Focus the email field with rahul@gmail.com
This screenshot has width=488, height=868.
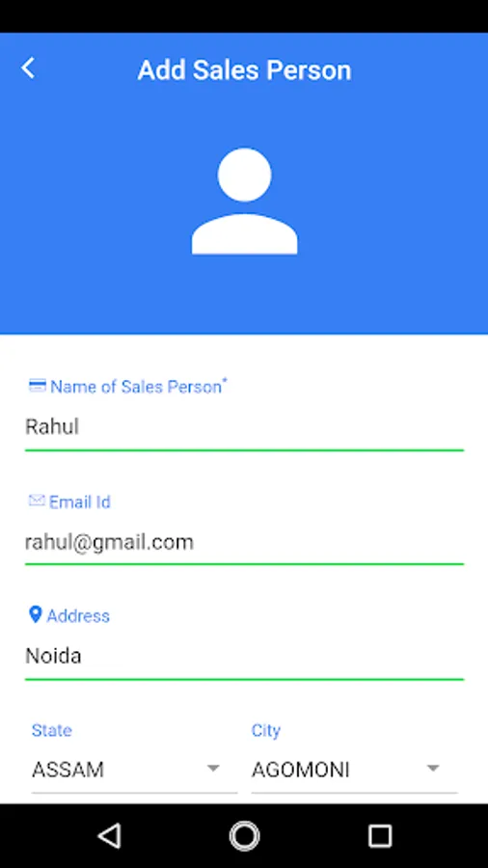pos(244,544)
